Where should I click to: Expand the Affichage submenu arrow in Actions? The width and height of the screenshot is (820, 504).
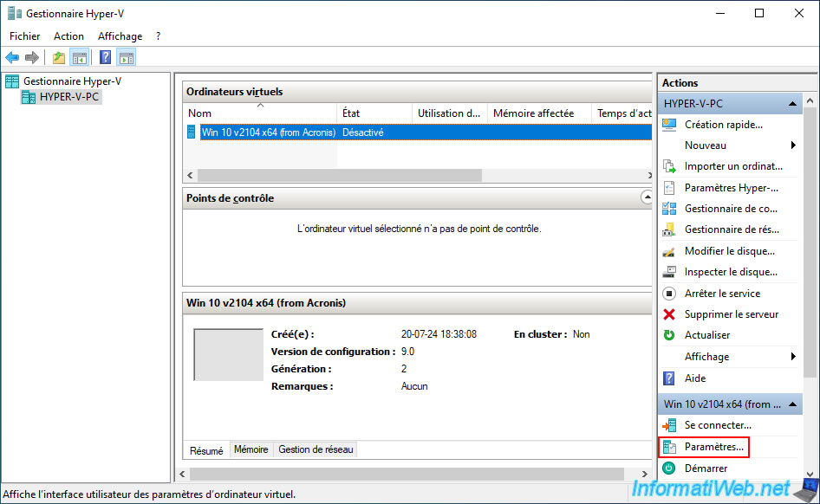(x=793, y=357)
